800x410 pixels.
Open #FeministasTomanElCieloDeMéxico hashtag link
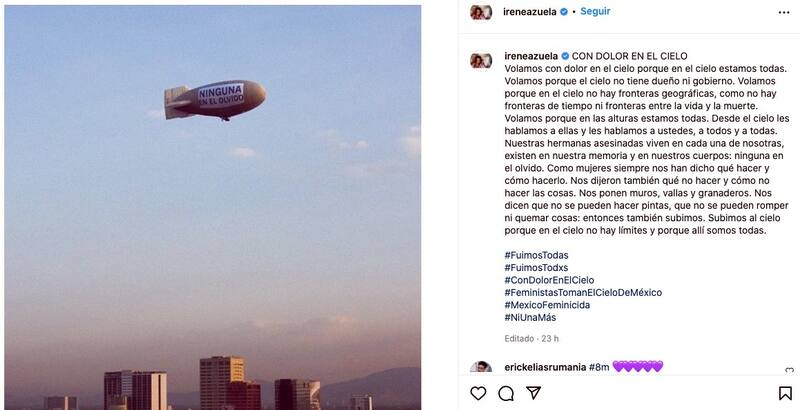click(x=583, y=293)
